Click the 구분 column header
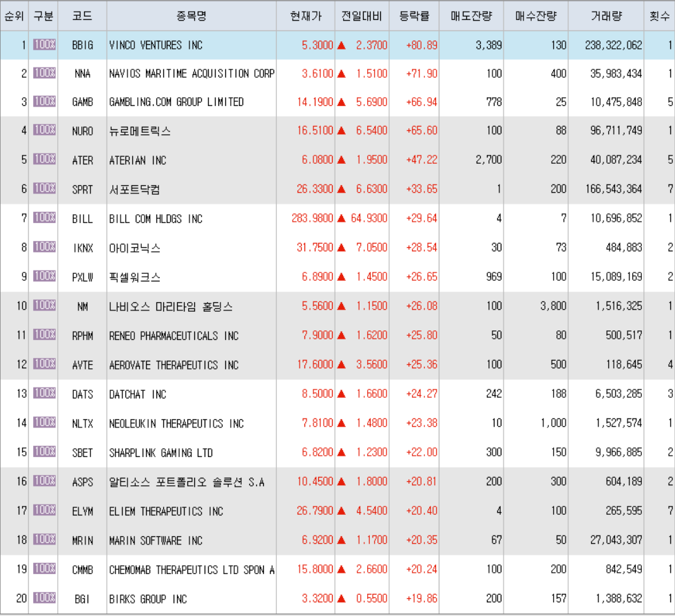This screenshot has height=616, width=675. (x=43, y=16)
